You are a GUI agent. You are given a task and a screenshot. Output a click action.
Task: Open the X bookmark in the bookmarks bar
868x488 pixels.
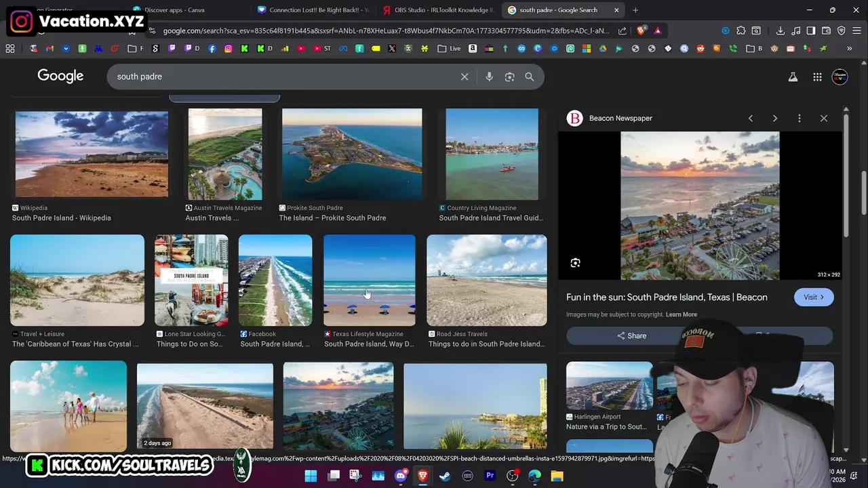click(x=392, y=49)
